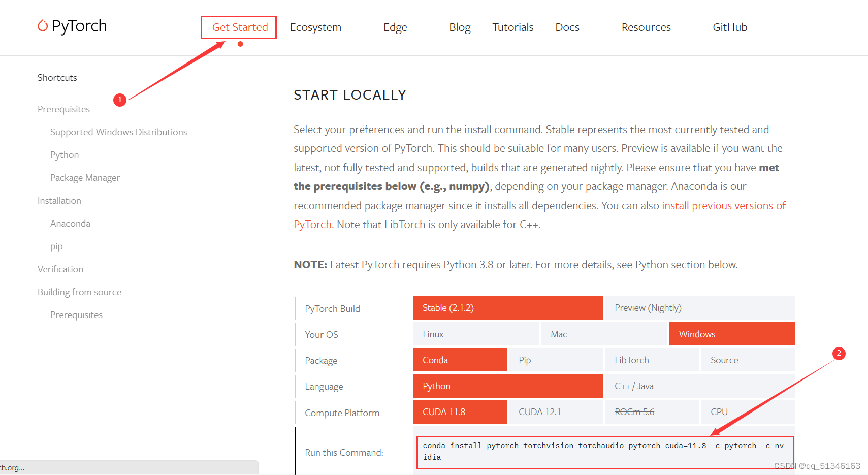Click the PyTorch Build row label

coord(332,309)
